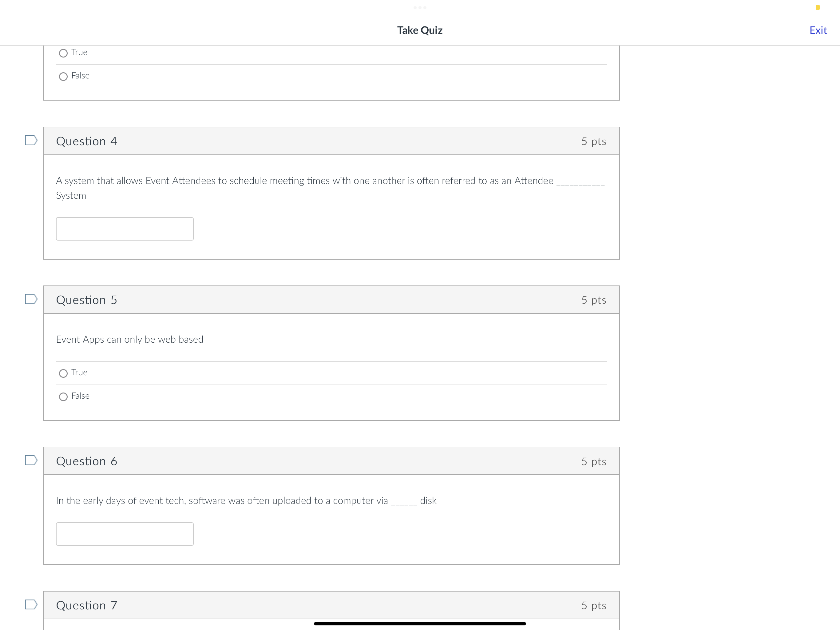Screen dimensions: 840x630
Task: Click the Exit link
Action: 818,30
